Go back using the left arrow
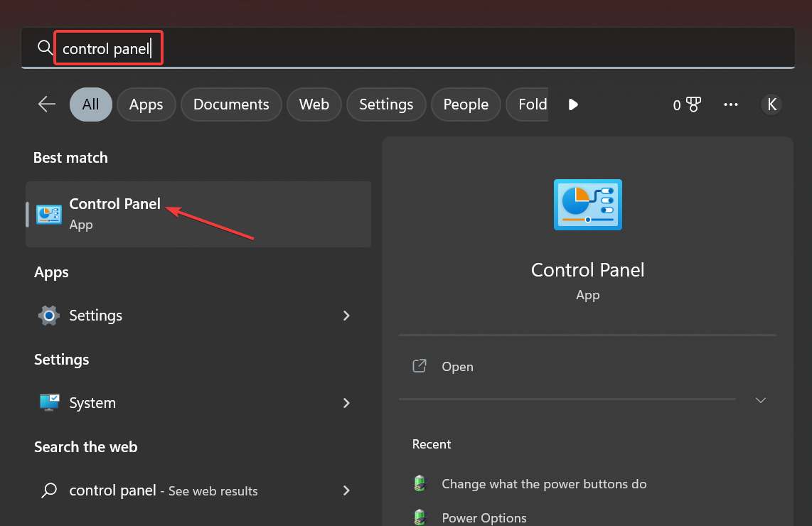 pyautogui.click(x=47, y=104)
